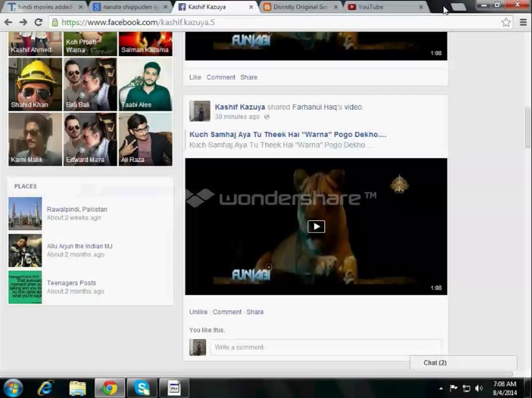Screen dimensions: 532x398
Task: Switch to the hindi movies added tab
Action: pos(45,7)
